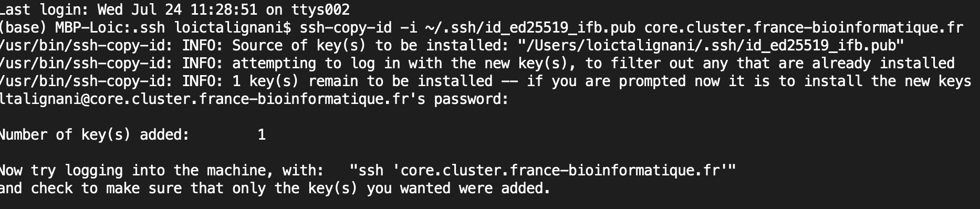Click the number 1 after keys added
The height and width of the screenshot is (209, 980).
tap(262, 135)
